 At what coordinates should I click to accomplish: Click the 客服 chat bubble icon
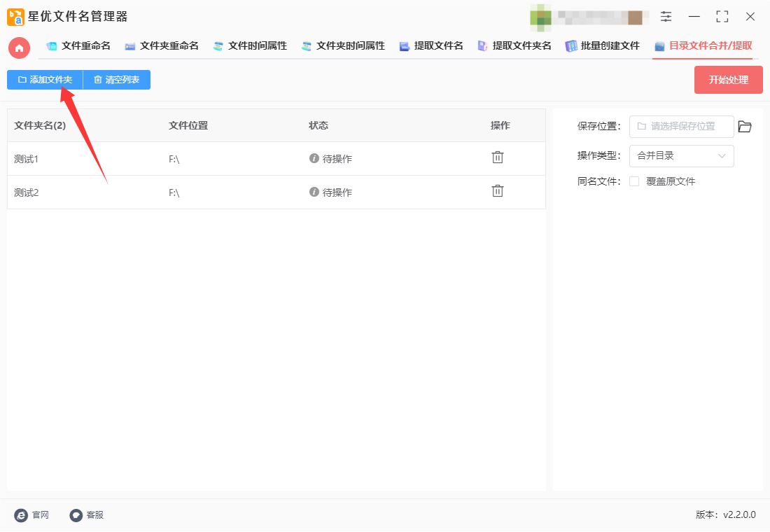[x=76, y=514]
